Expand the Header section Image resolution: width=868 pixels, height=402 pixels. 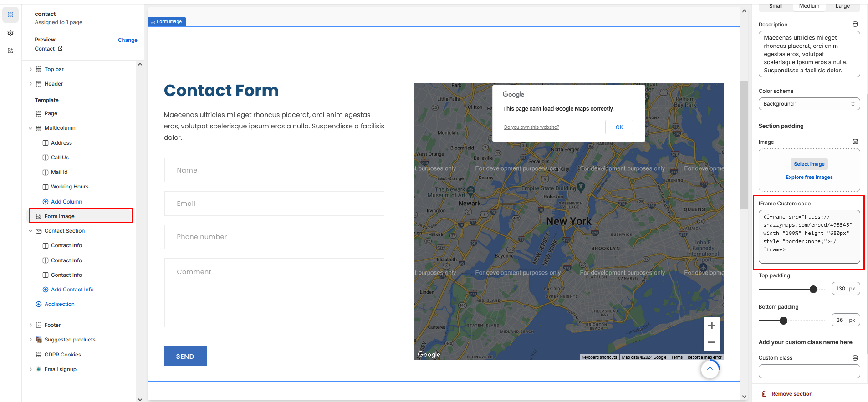pyautogui.click(x=31, y=84)
